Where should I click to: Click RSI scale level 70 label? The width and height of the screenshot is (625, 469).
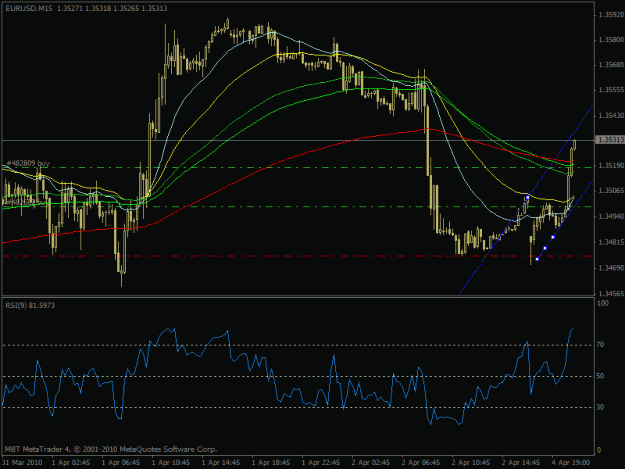(601, 345)
